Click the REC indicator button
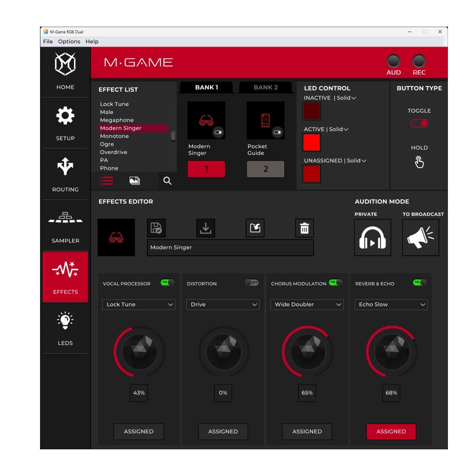Viewport: 476px width, 476px height. [x=419, y=61]
